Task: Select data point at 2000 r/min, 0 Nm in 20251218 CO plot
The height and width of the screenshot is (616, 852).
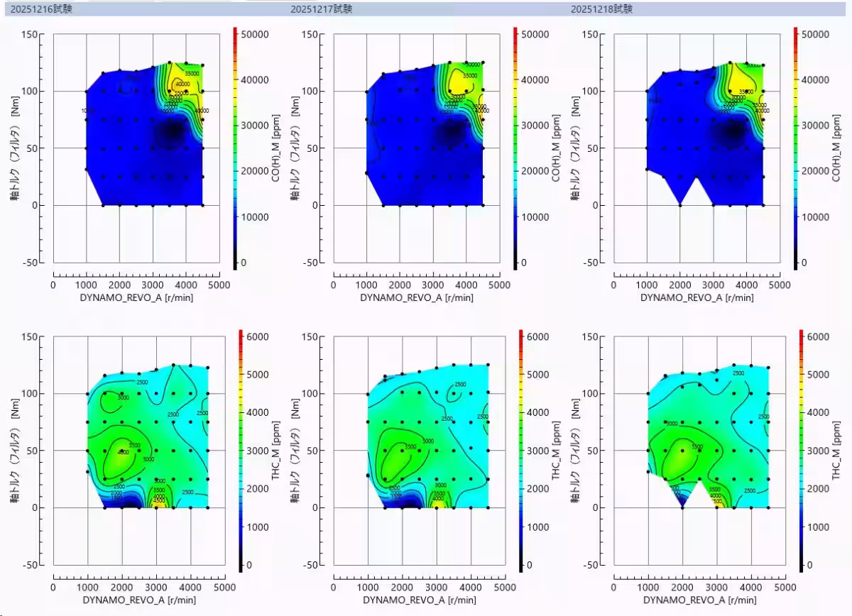Action: (x=680, y=205)
